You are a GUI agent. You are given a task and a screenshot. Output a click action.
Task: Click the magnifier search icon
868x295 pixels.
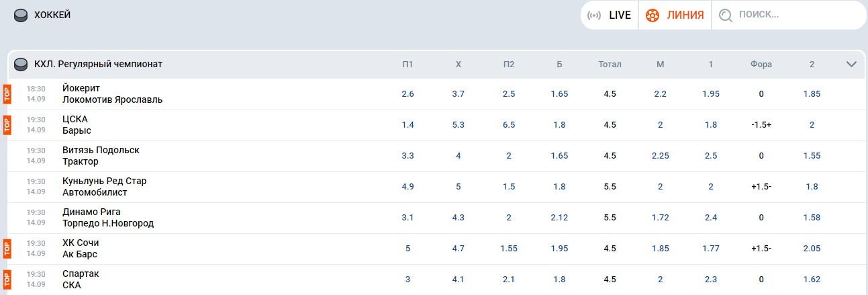tap(725, 15)
